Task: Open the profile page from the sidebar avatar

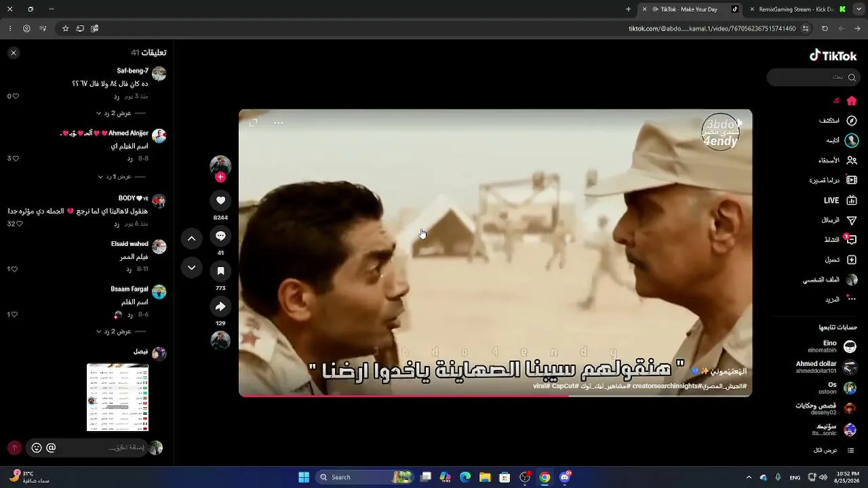Action: click(852, 280)
